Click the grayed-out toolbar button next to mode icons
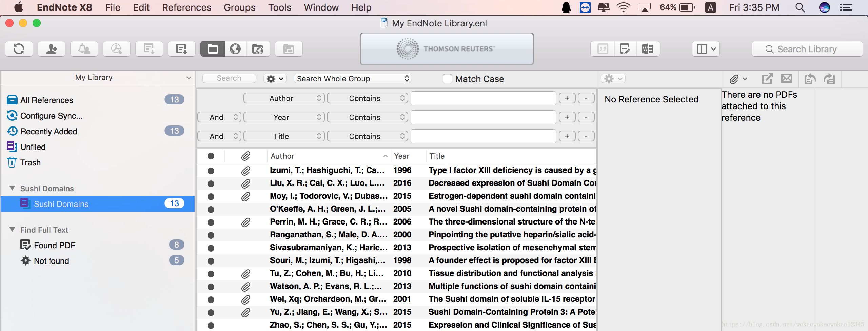This screenshot has height=331, width=868. tap(289, 49)
